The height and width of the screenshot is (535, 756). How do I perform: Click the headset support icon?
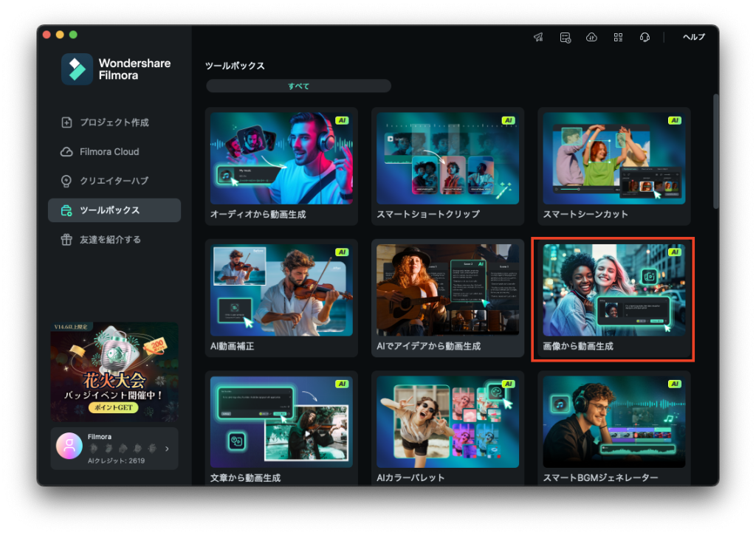[x=645, y=37]
